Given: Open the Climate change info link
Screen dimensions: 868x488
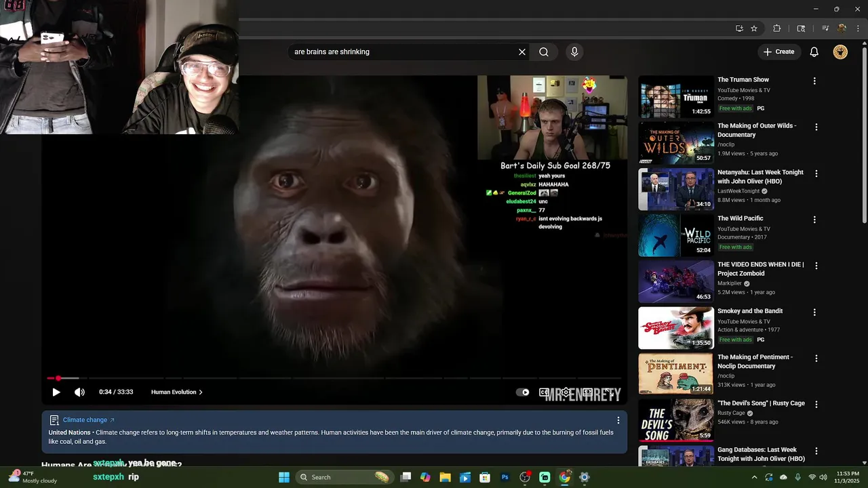Looking at the screenshot, I should click(89, 420).
